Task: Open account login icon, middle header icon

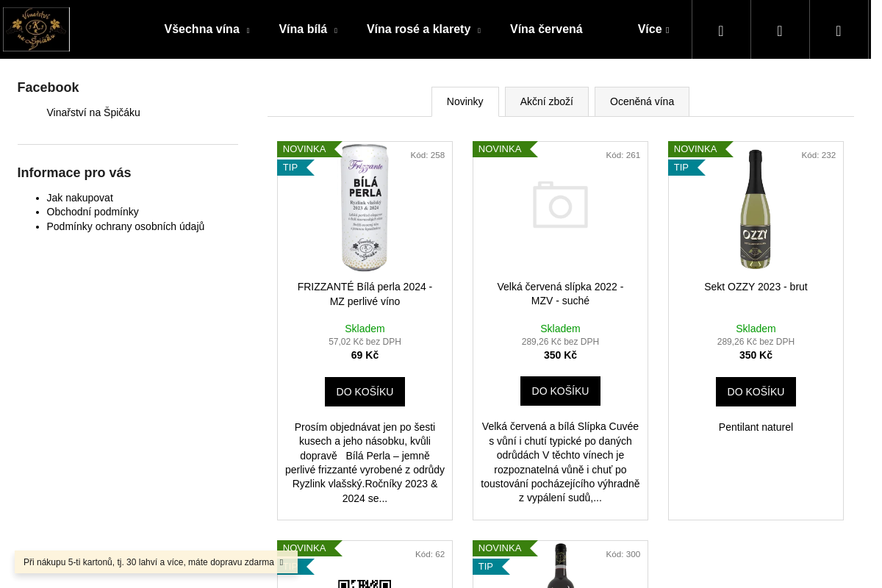Action: [780, 30]
